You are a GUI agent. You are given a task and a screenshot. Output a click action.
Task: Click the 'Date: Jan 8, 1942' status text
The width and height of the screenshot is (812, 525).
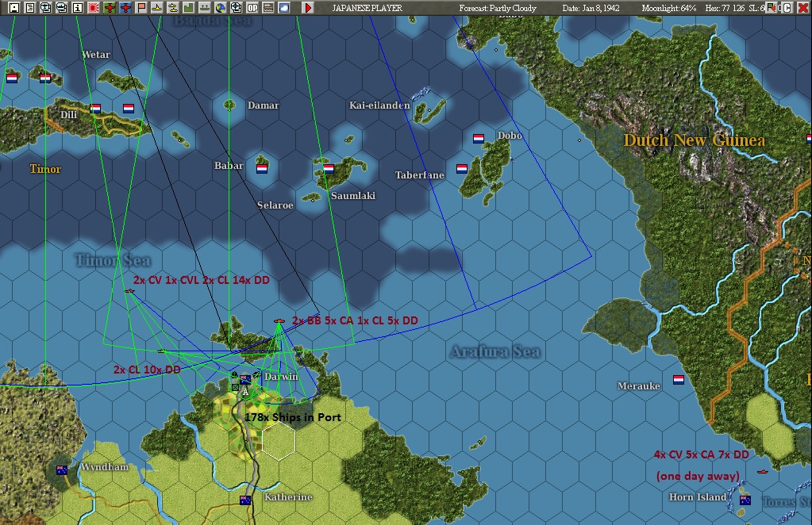[591, 8]
